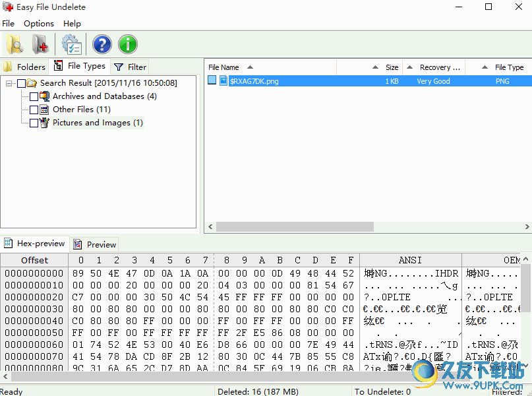Click the IHDR text in the ANSI column
532x396 pixels.
click(446, 273)
